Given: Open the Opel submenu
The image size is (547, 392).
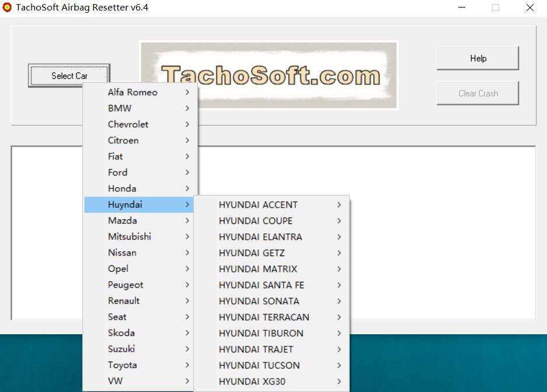Looking at the screenshot, I should 139,269.
